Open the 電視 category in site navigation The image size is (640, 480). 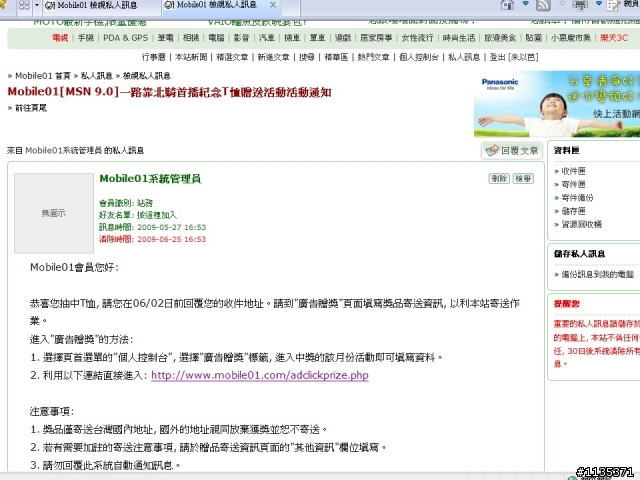pos(60,38)
